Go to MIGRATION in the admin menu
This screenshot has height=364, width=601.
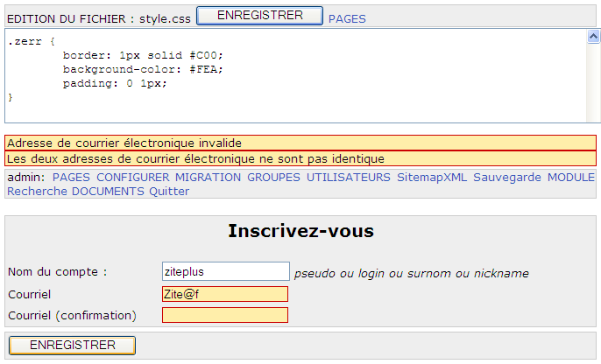click(x=208, y=177)
